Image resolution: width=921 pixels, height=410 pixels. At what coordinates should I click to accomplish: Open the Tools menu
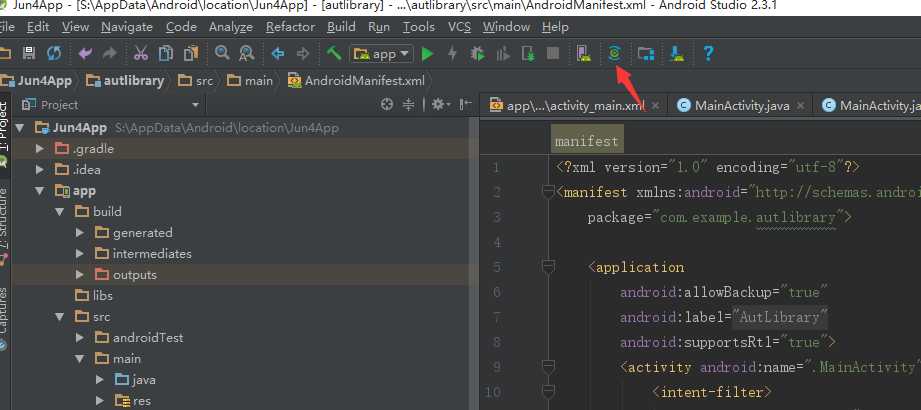[419, 27]
